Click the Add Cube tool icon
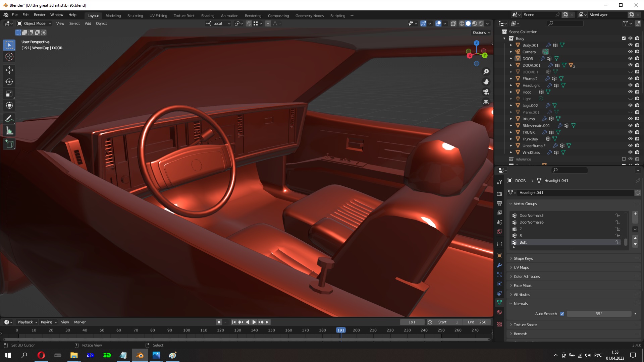 coord(9,144)
